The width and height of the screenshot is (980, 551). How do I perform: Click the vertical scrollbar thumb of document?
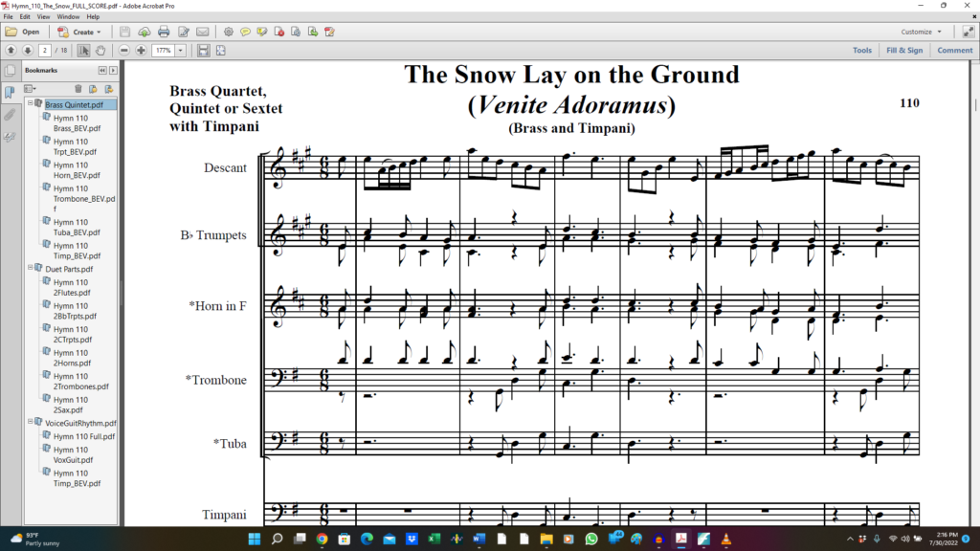click(x=975, y=104)
